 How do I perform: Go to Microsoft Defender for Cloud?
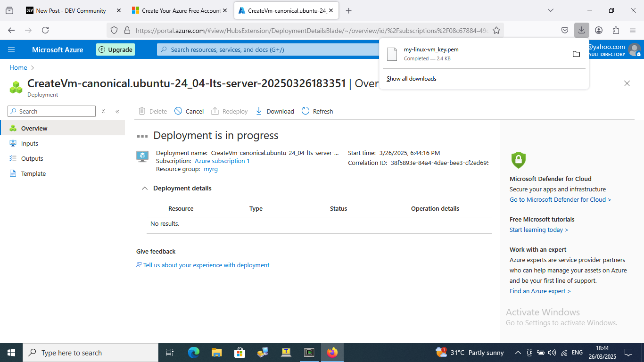[560, 199]
